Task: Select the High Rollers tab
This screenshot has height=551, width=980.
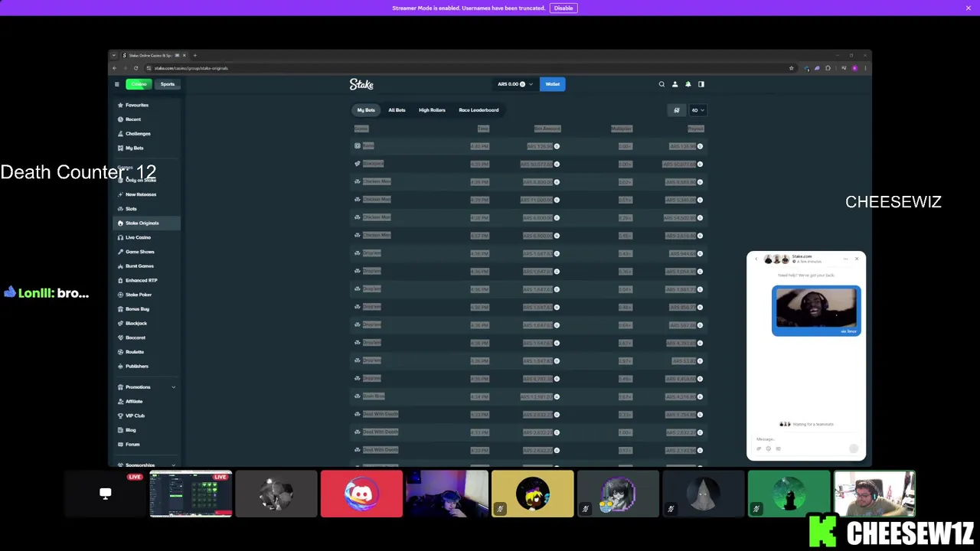Action: 432,110
